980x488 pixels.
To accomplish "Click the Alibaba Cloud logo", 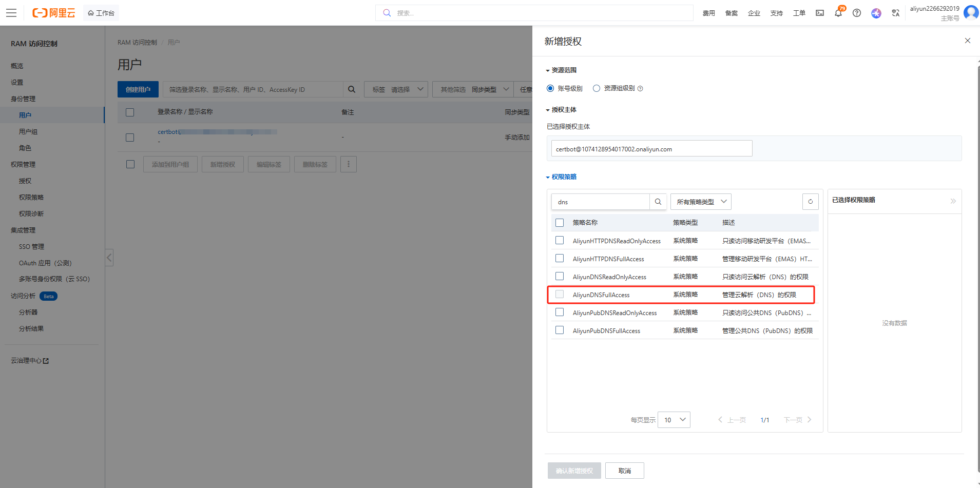I will tap(54, 13).
